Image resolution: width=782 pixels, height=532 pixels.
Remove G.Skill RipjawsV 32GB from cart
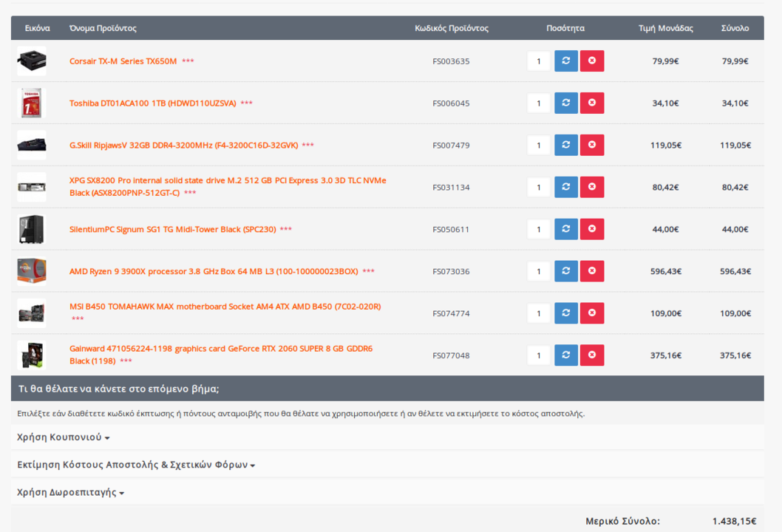pyautogui.click(x=592, y=145)
